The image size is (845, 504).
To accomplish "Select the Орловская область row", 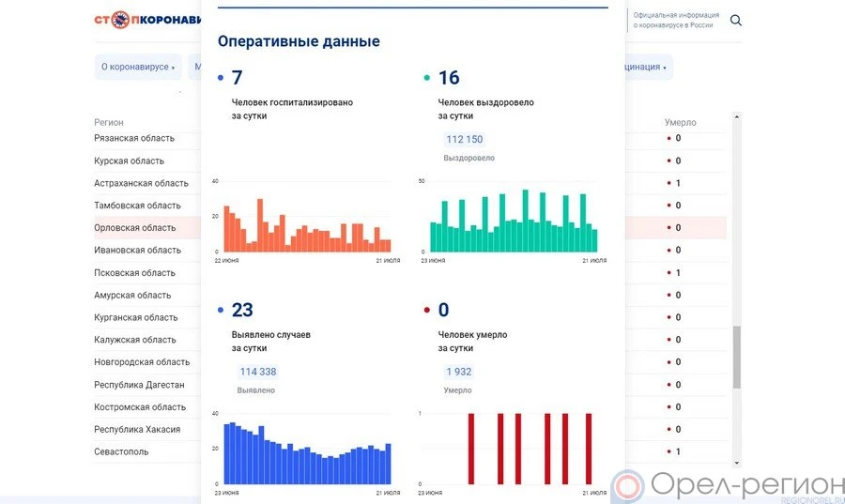I will [135, 228].
